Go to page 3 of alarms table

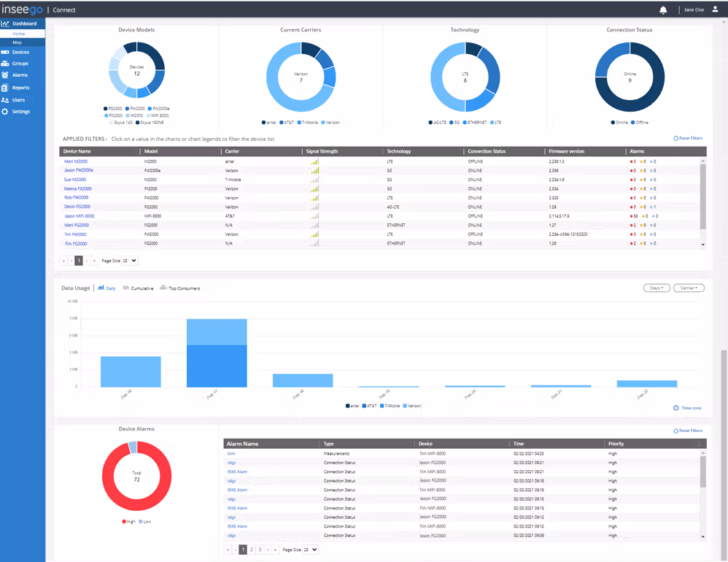[260, 550]
